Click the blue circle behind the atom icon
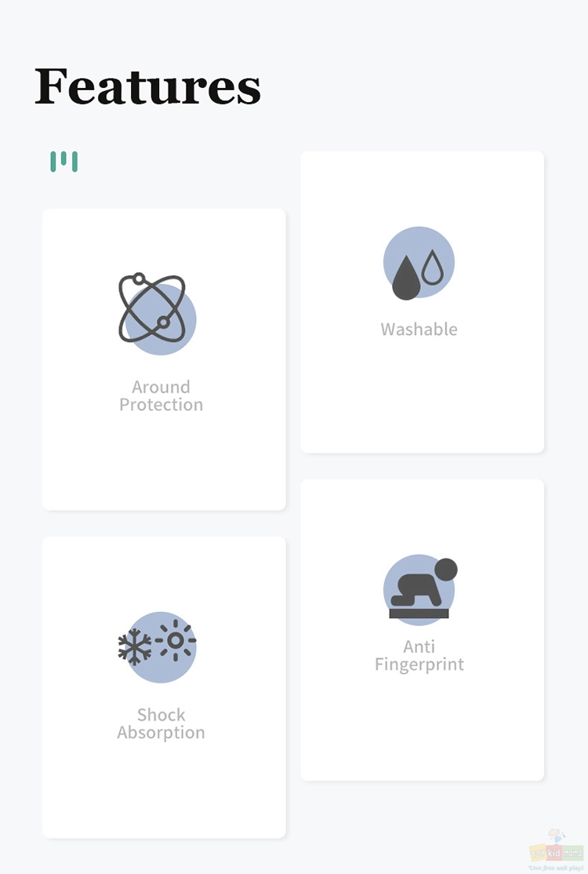Viewport: 588px width, 874px height. pyautogui.click(x=161, y=319)
